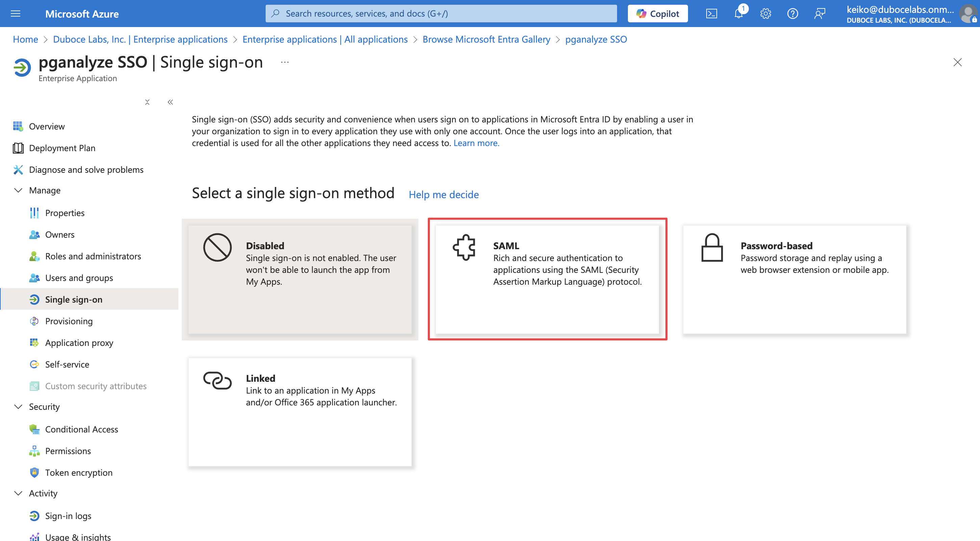Collapse the Activity section
This screenshot has height=541, width=980.
tap(18, 493)
